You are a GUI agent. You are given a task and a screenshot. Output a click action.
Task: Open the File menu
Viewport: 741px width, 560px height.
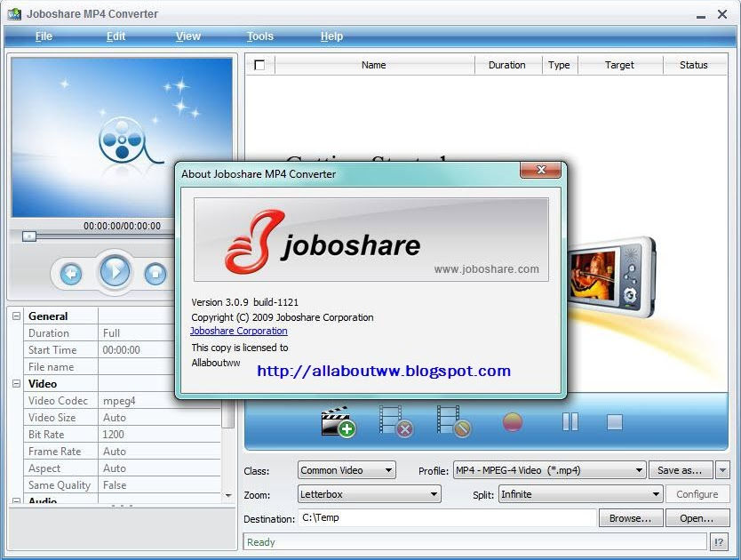coord(44,36)
